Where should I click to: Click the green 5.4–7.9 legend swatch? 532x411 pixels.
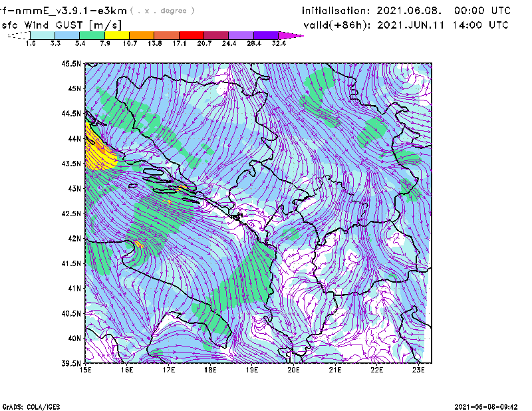(92, 35)
